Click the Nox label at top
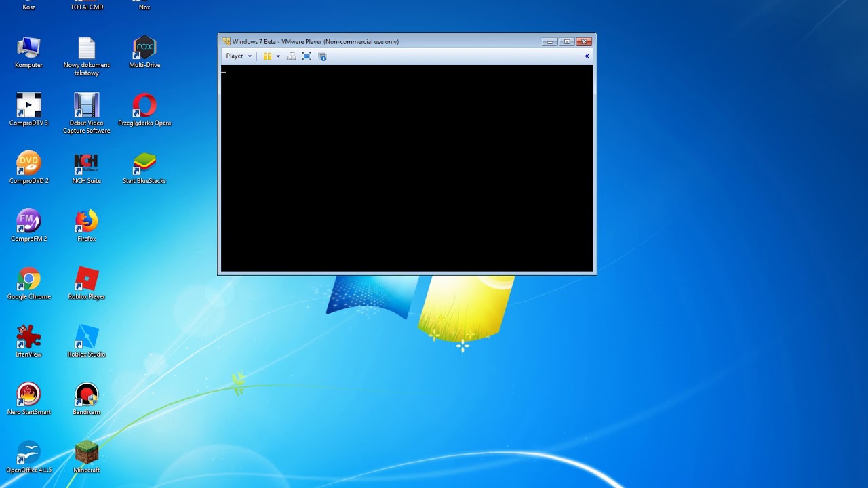The width and height of the screenshot is (868, 488). [144, 7]
